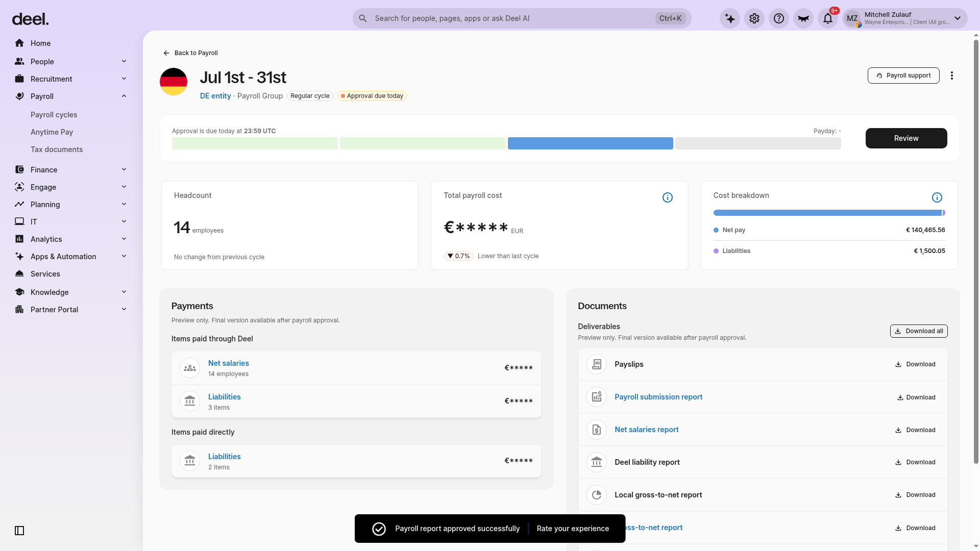
Task: Open Tax documents in sidebar
Action: (57, 149)
